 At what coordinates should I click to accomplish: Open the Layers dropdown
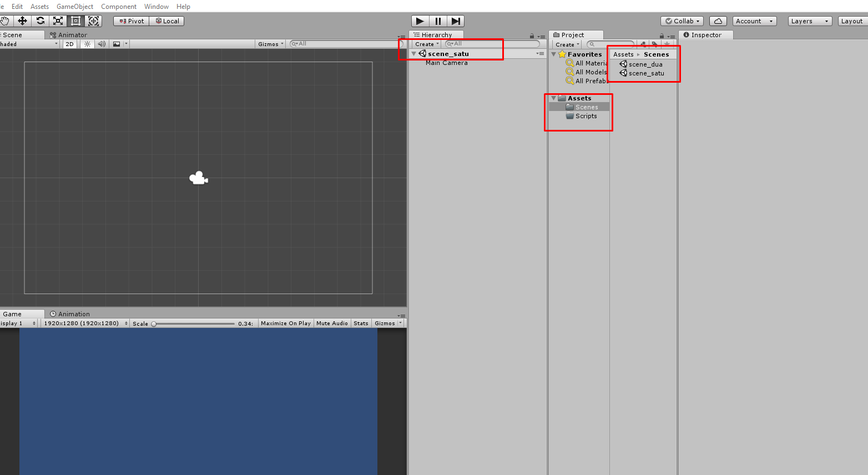click(x=809, y=21)
